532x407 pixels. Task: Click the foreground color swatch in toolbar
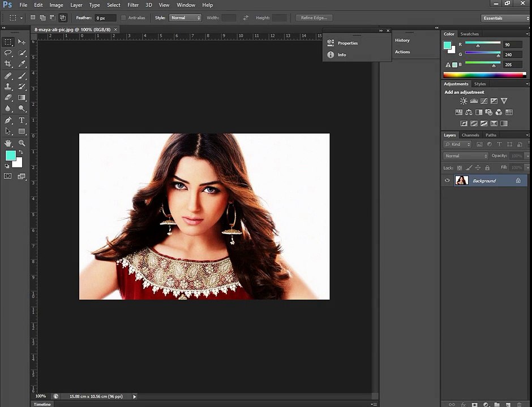pyautogui.click(x=10, y=155)
